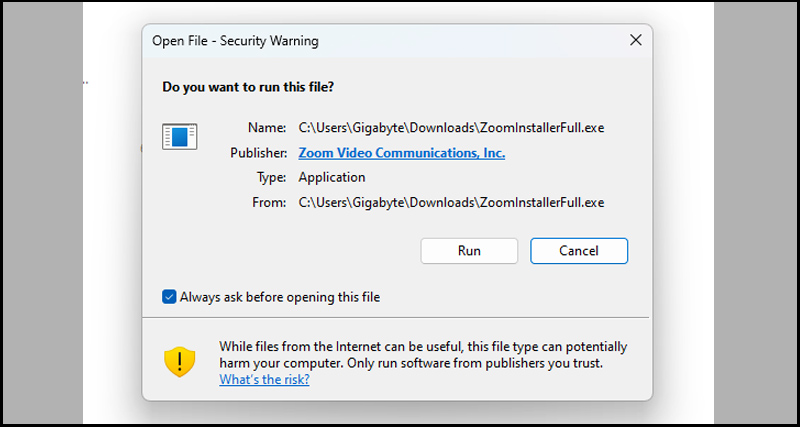800x427 pixels.
Task: Click the yellow warning shield icon
Action: tap(180, 362)
